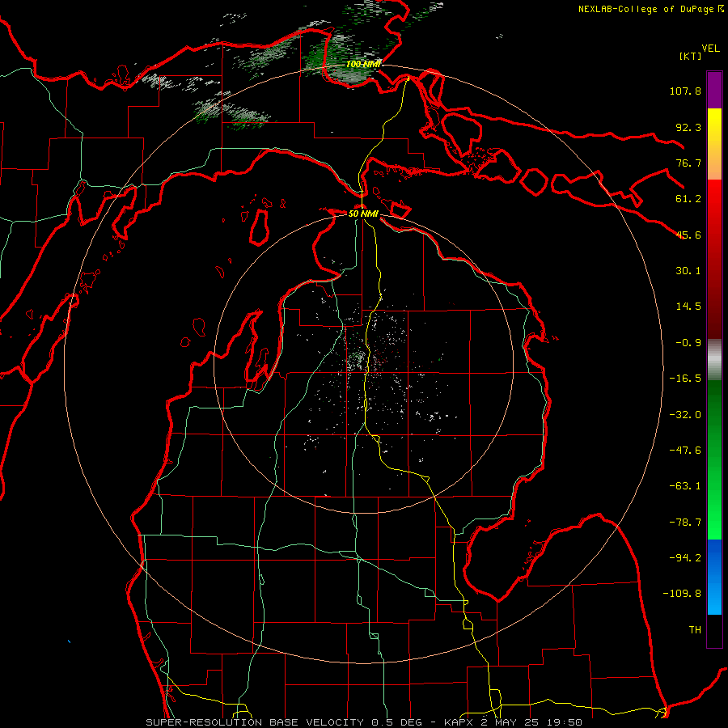Click the -0.9 velocity scale value
The width and height of the screenshot is (728, 728).
coord(688,343)
